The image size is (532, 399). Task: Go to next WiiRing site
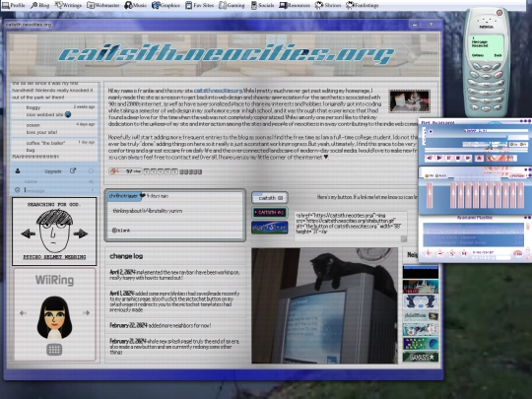(86, 313)
